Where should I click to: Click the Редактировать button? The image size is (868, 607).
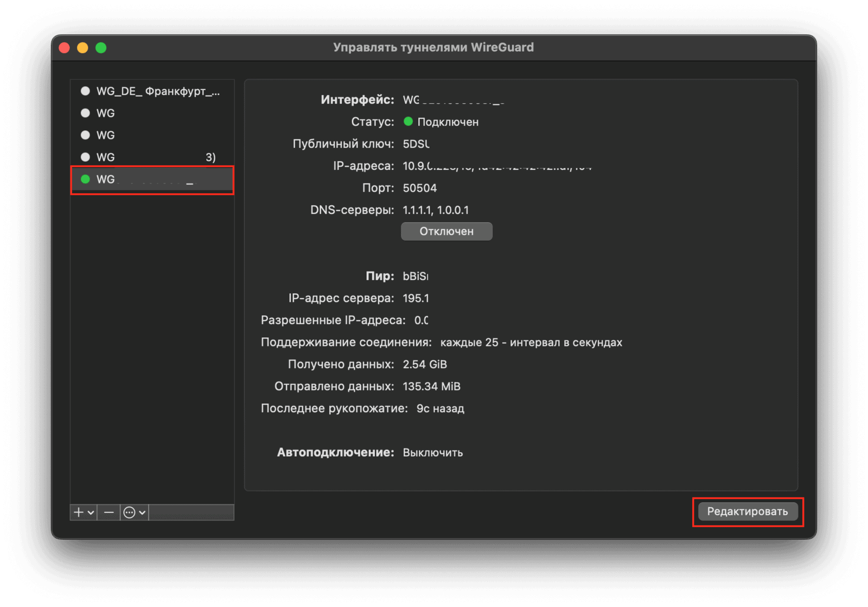pyautogui.click(x=747, y=511)
